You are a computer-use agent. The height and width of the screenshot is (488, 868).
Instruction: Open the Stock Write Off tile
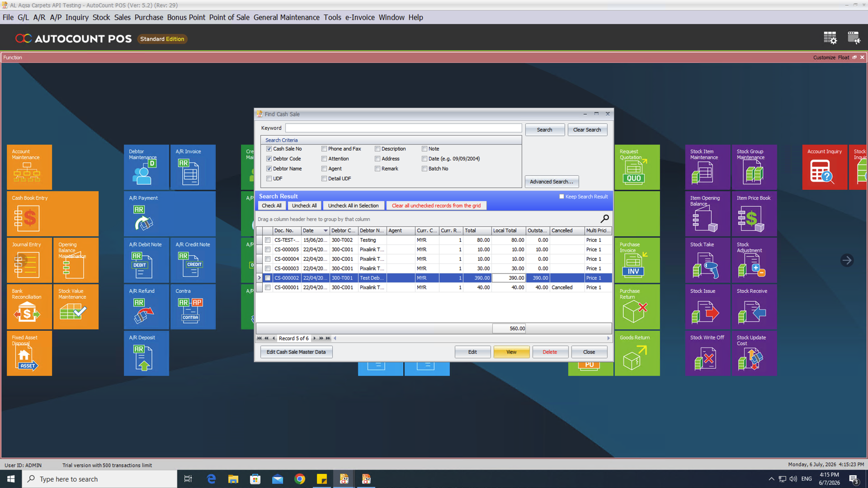pos(708,353)
